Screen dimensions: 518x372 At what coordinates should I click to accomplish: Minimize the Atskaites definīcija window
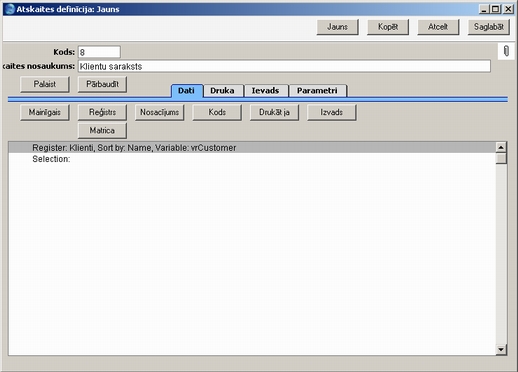pos(484,9)
